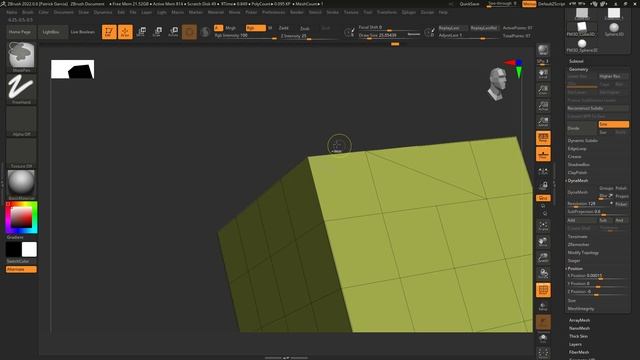Activate the Edit mode button
Viewport: 640px width, 360px height.
109,32
